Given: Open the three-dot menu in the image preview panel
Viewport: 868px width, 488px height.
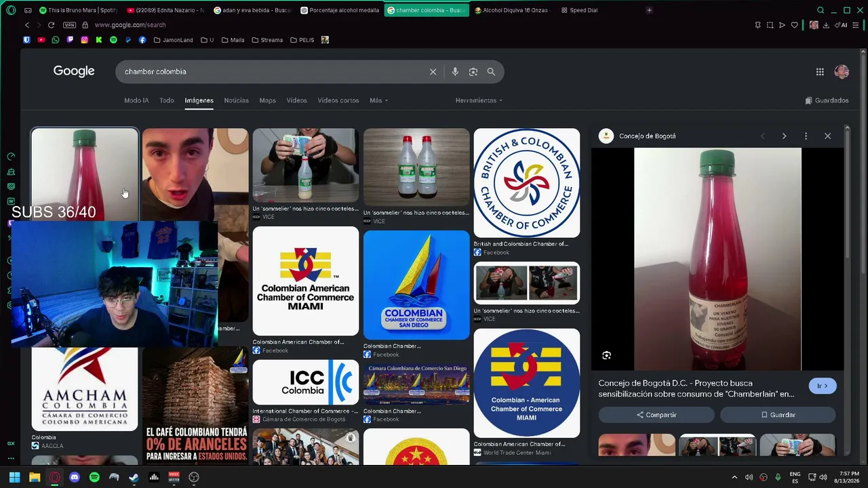Looking at the screenshot, I should point(806,136).
